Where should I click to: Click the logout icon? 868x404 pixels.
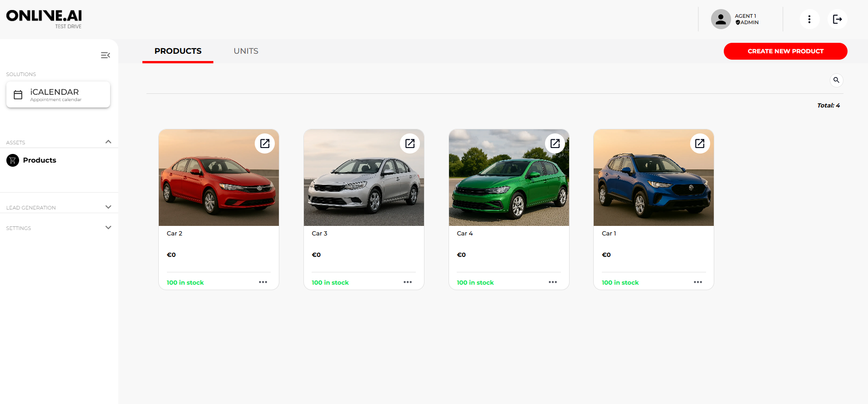(x=837, y=19)
